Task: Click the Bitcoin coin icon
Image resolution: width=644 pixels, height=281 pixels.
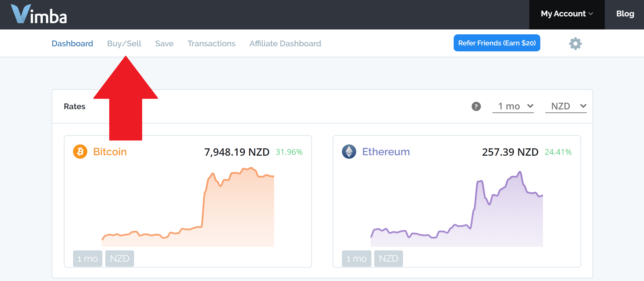Action: [x=80, y=152]
